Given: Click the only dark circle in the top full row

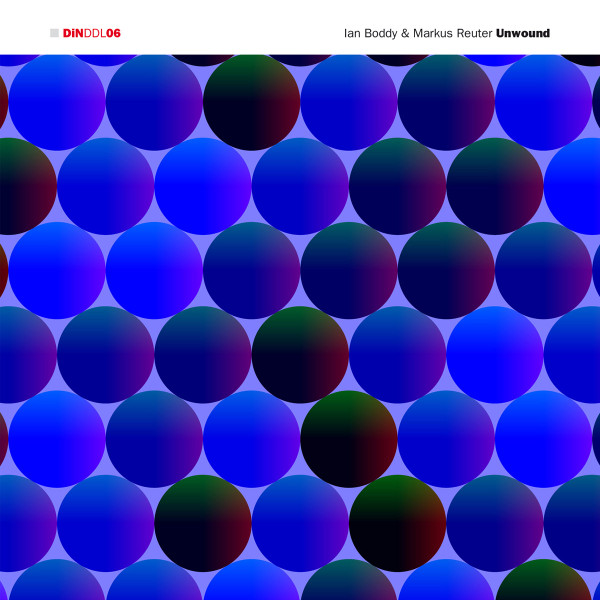Looking at the screenshot, I should tap(252, 102).
